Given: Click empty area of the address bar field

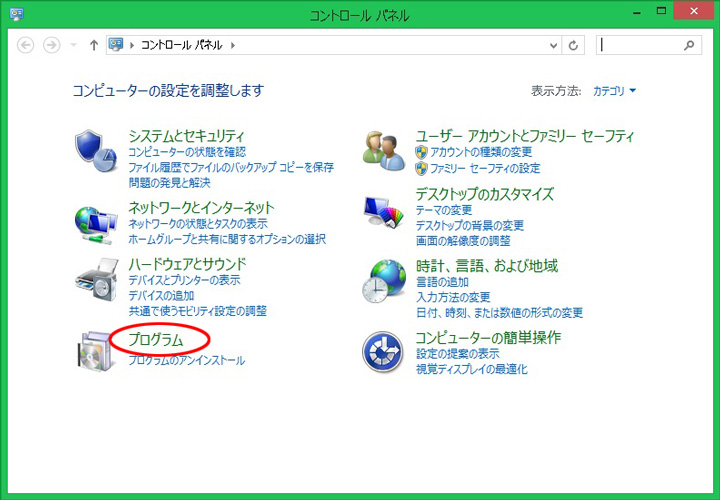Looking at the screenshot, I should (x=390, y=45).
